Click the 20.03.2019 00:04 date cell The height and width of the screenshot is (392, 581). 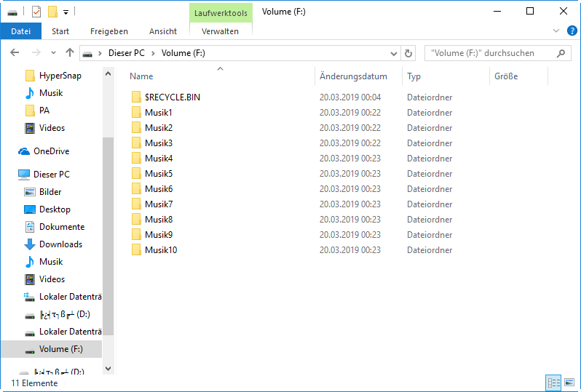[350, 97]
